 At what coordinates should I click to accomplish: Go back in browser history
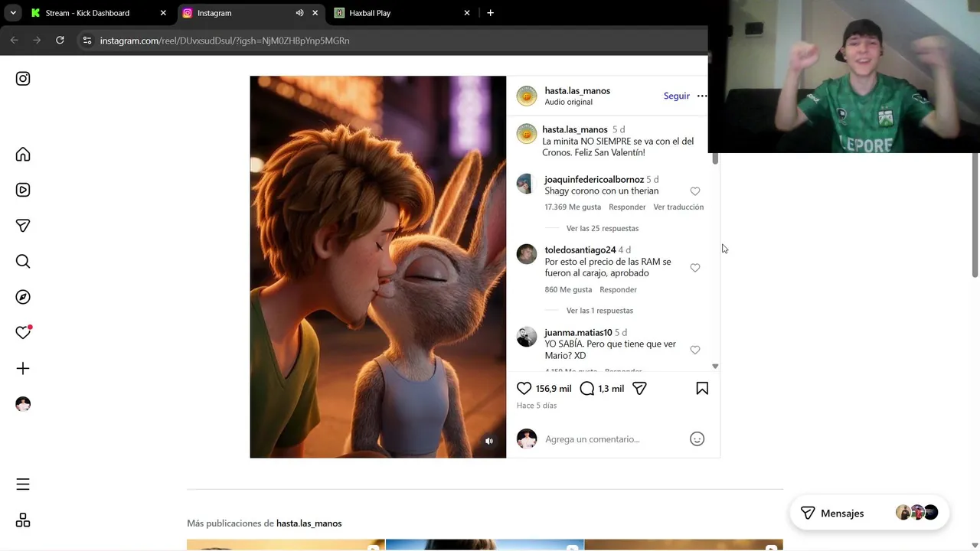[14, 41]
